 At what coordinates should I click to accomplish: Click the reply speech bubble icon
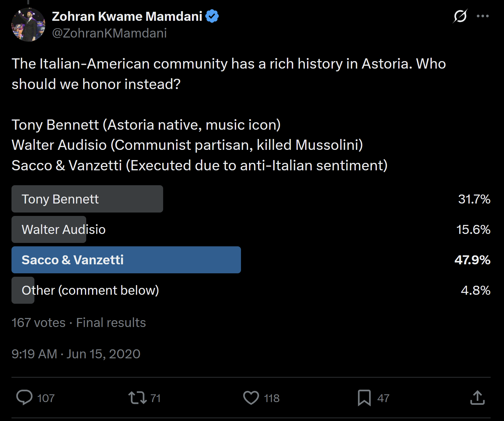(x=24, y=397)
